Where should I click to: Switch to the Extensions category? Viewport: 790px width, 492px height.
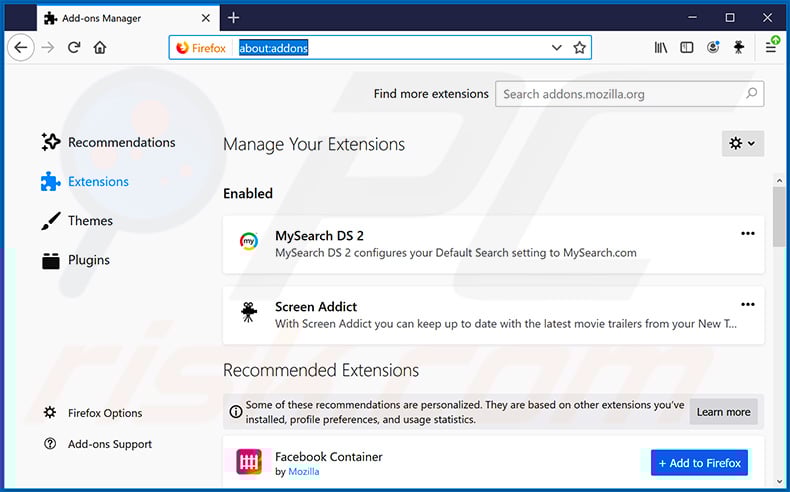pyautogui.click(x=85, y=182)
